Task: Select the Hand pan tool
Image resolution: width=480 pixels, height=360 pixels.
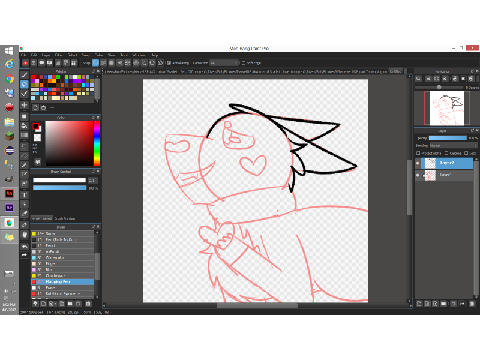Action: (24, 235)
